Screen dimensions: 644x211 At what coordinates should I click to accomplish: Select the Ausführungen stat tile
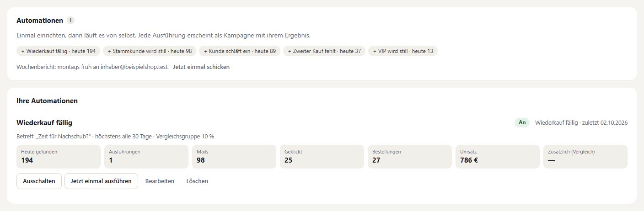pos(146,157)
